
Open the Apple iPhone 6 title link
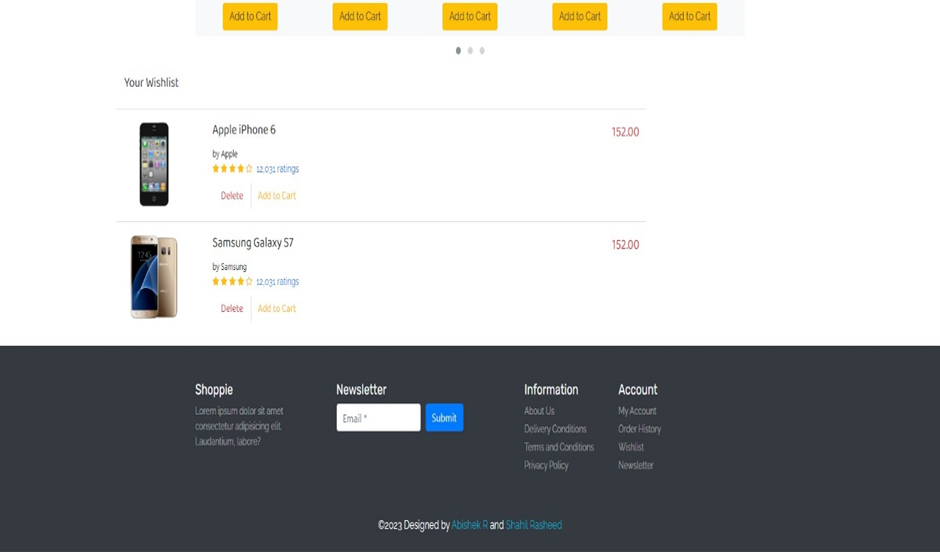(x=244, y=130)
